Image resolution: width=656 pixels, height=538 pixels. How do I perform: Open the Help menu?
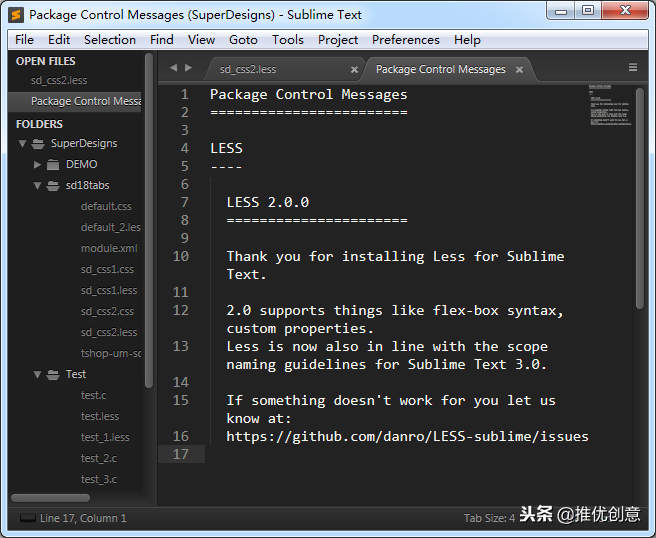click(467, 40)
